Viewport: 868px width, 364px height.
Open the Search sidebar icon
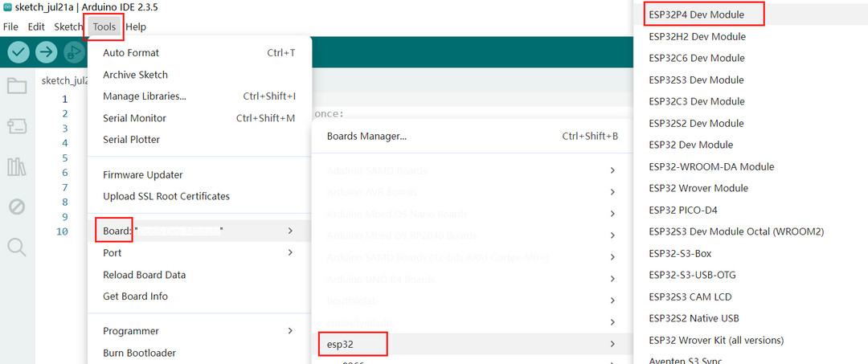point(17,247)
